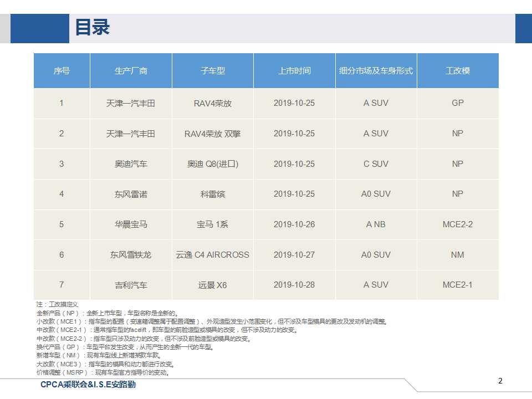Click the A SUV cell in row 1

tap(376, 103)
